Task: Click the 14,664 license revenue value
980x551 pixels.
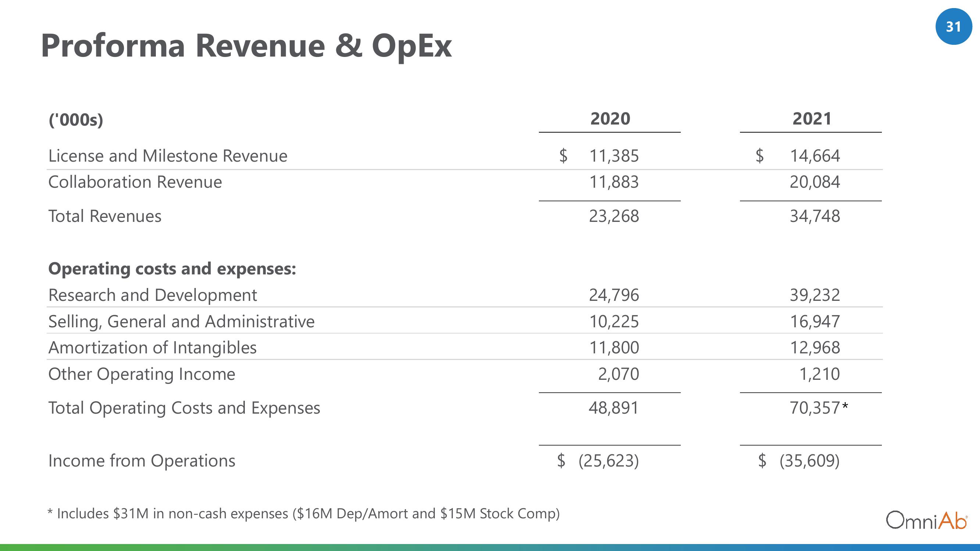Action: (815, 156)
